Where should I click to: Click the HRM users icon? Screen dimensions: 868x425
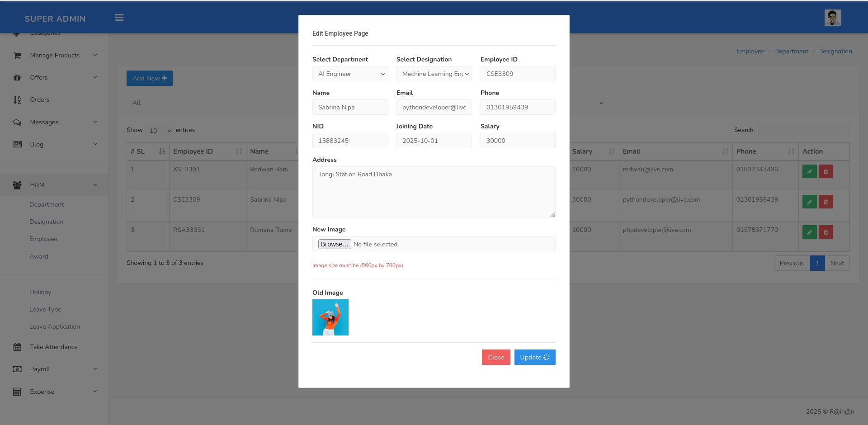tap(17, 185)
